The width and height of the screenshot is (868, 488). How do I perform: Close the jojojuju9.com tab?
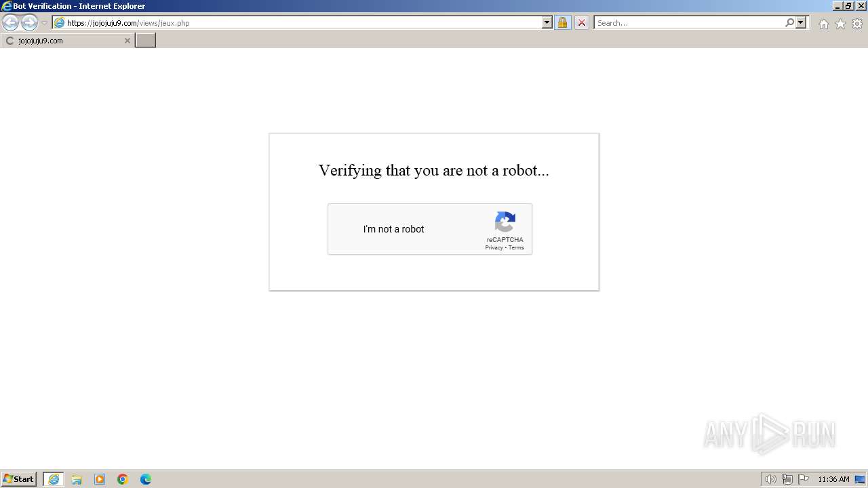(127, 41)
